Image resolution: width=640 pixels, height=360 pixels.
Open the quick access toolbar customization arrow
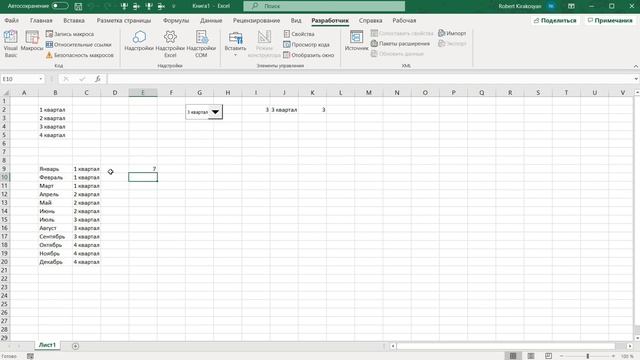point(174,6)
